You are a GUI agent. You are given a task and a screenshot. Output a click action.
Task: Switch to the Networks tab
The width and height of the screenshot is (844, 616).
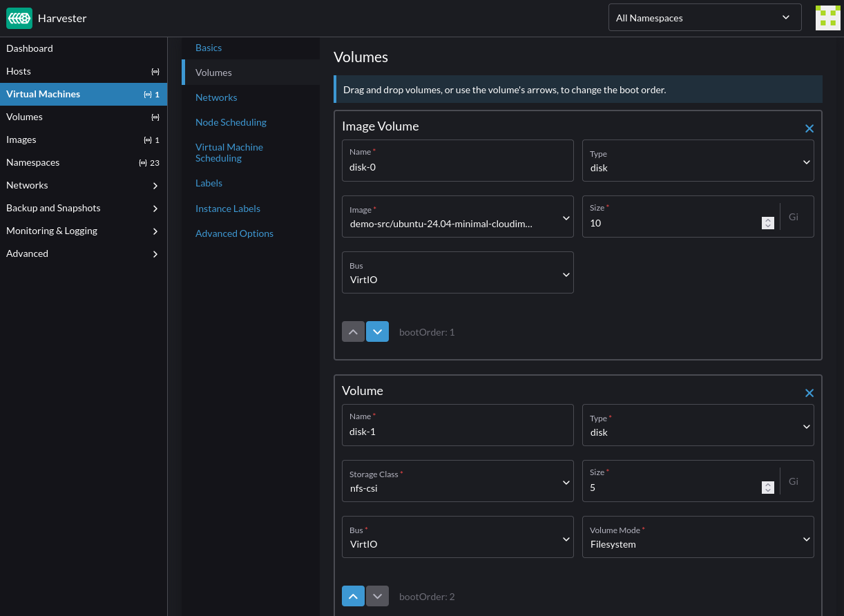pos(216,97)
